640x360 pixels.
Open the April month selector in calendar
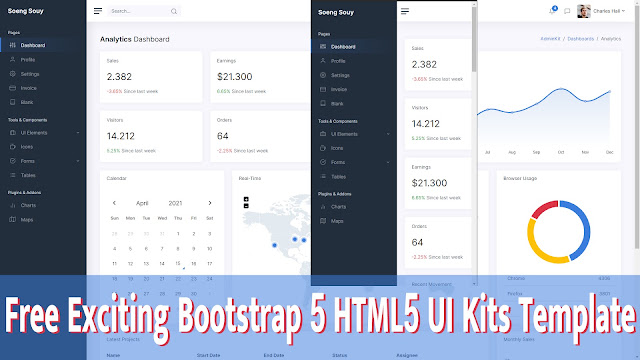142,203
